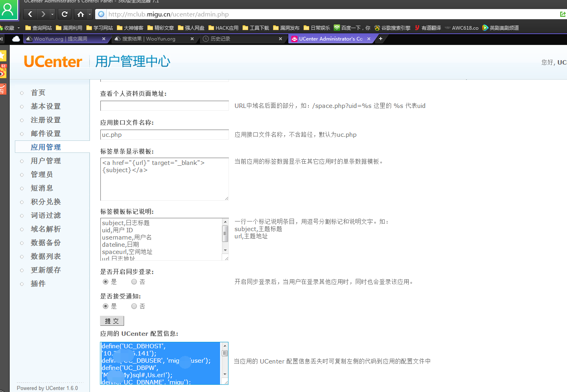This screenshot has height=392, width=567.
Task: Open dropdown next to home button
Action: point(90,14)
